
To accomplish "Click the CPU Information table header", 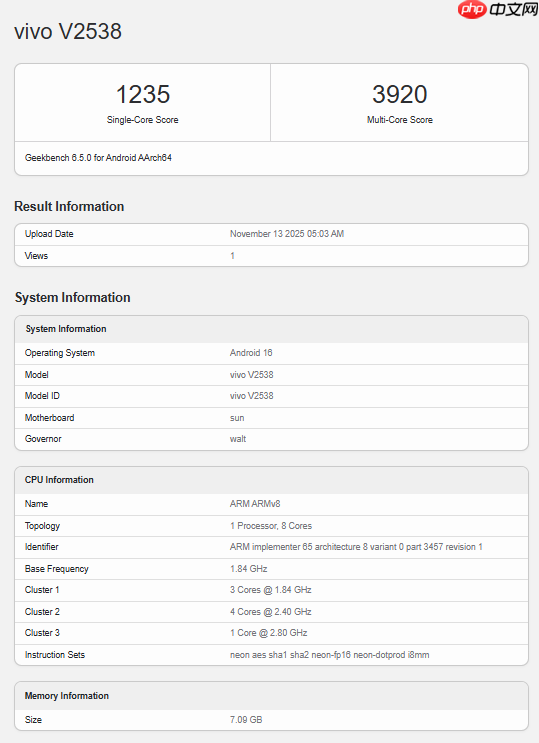I will pyautogui.click(x=59, y=480).
